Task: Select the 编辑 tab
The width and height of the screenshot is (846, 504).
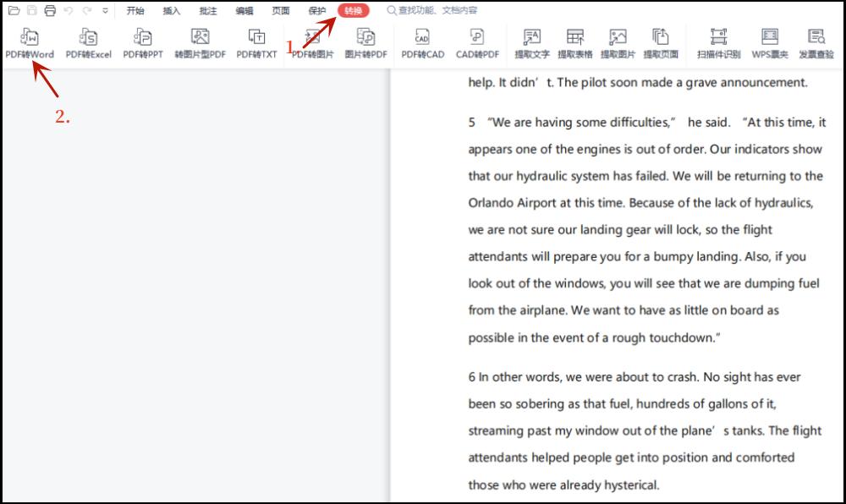Action: pos(244,10)
